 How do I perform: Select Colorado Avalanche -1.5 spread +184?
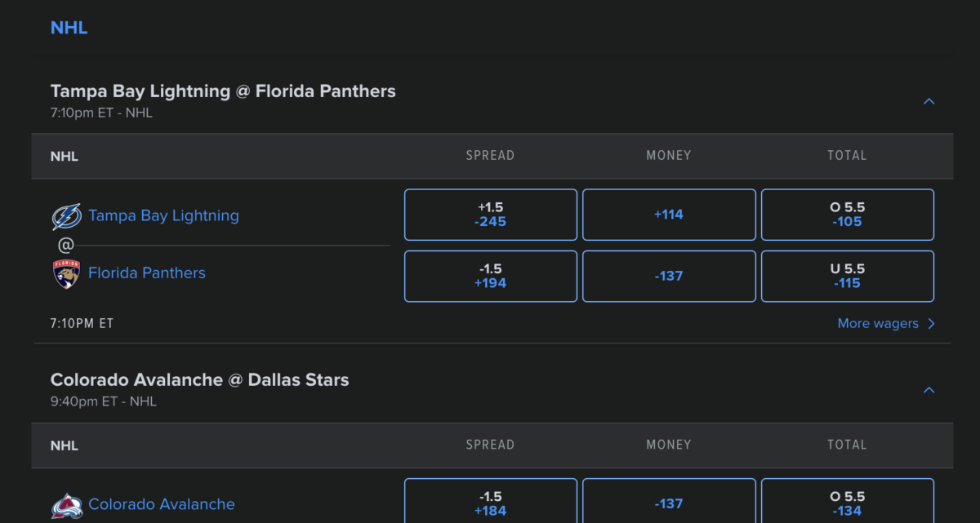[491, 501]
